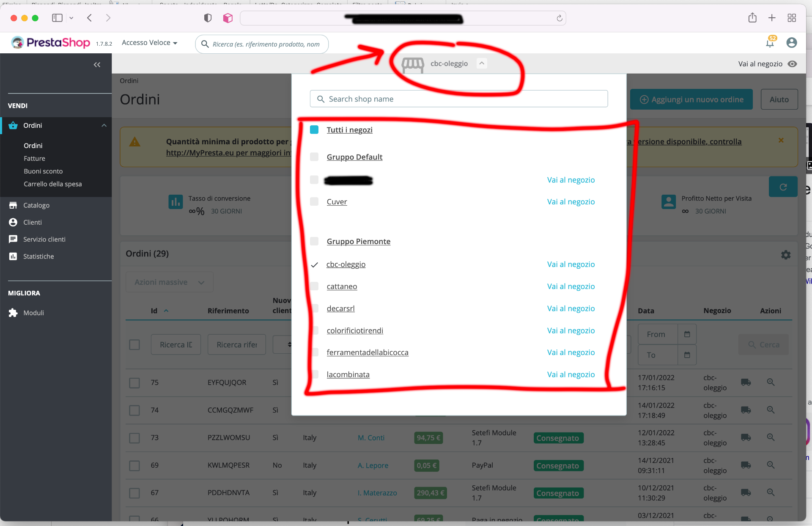Expand the Azioni massive dropdown
The height and width of the screenshot is (526, 812).
pyautogui.click(x=169, y=282)
